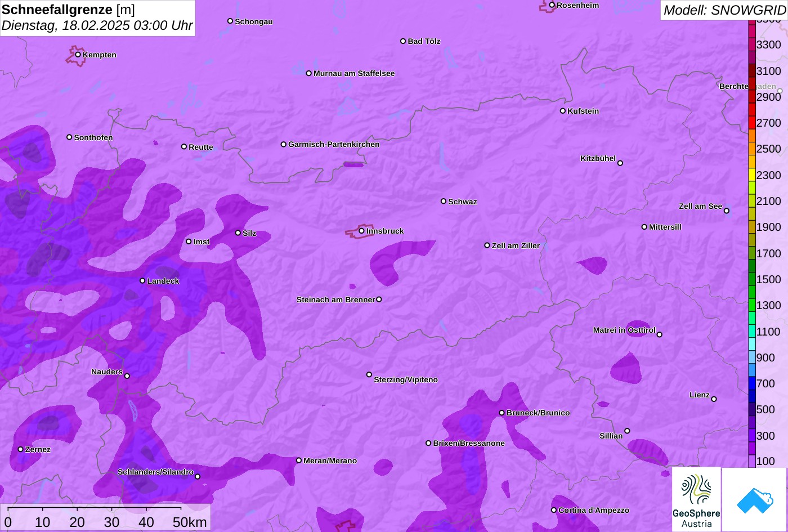Click the date Dienstag, 18.02.2025 03:00 Uhr
Image resolution: width=788 pixels, height=532 pixels.
pos(97,26)
